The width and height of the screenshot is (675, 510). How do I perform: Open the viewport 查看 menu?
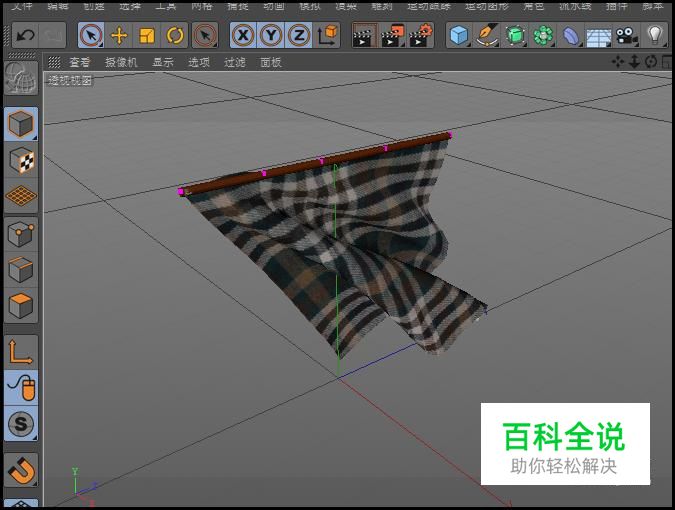(80, 62)
